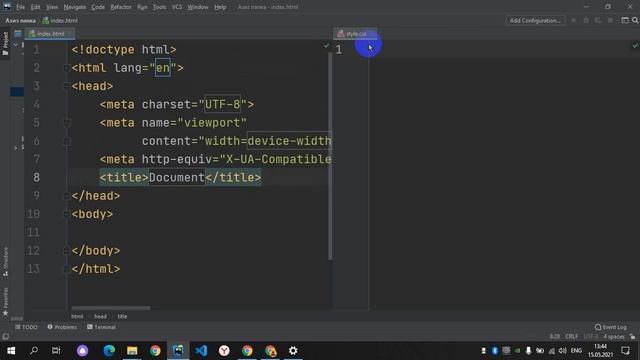Click the vertical scrollbar of index.html editor
Viewport: 640px width, 360px height.
point(330,156)
